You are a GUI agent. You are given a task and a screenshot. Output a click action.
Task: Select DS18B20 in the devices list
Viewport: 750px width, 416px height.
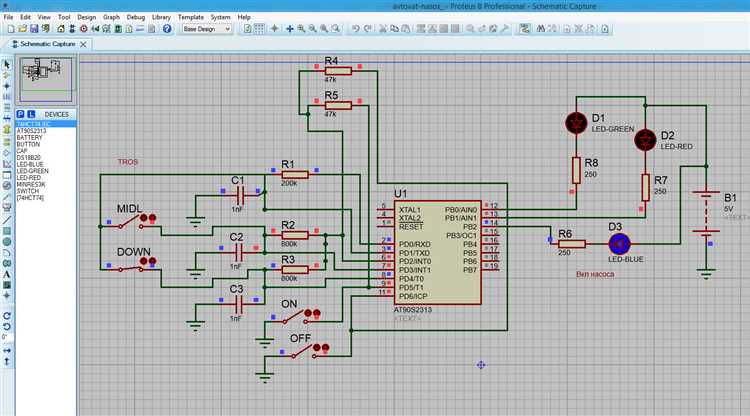click(x=29, y=157)
